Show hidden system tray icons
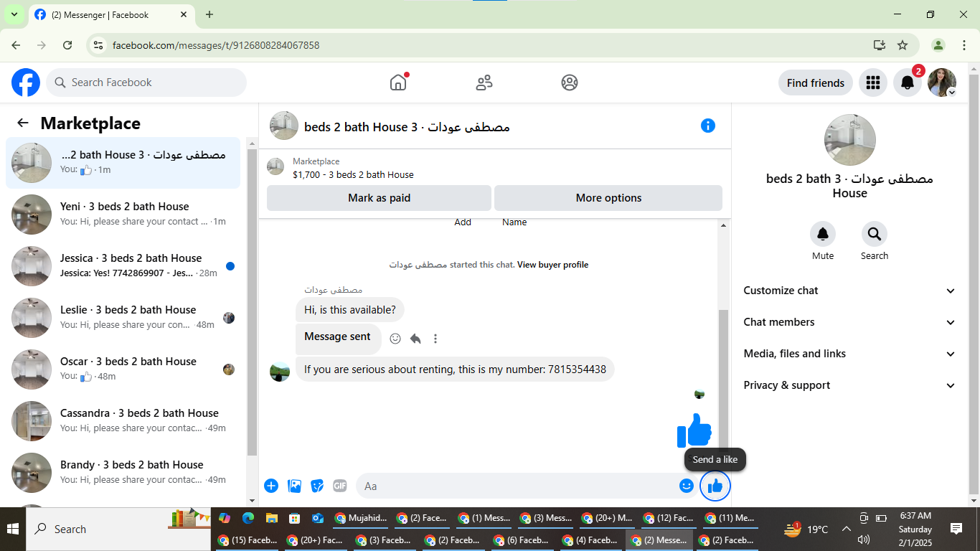 pos(846,529)
